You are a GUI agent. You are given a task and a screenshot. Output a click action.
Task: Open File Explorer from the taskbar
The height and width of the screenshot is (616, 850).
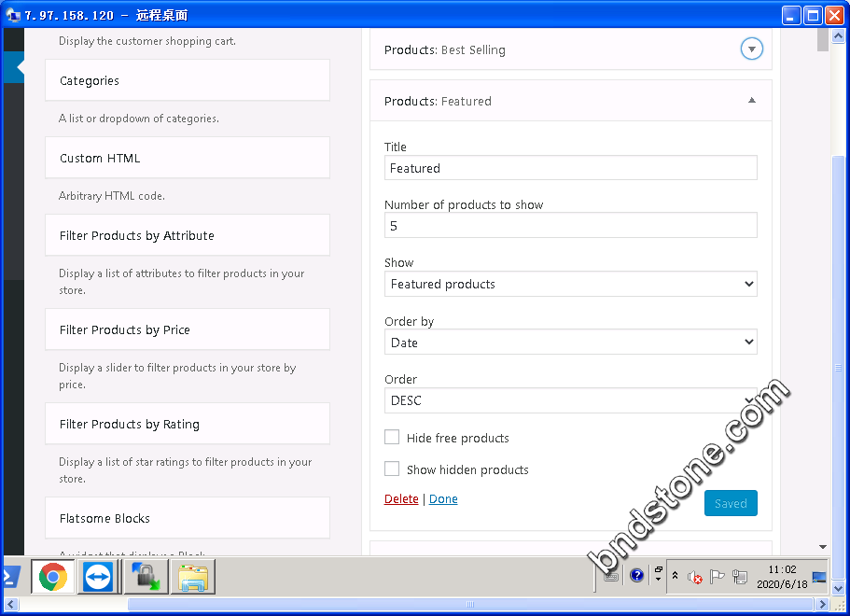click(x=193, y=577)
